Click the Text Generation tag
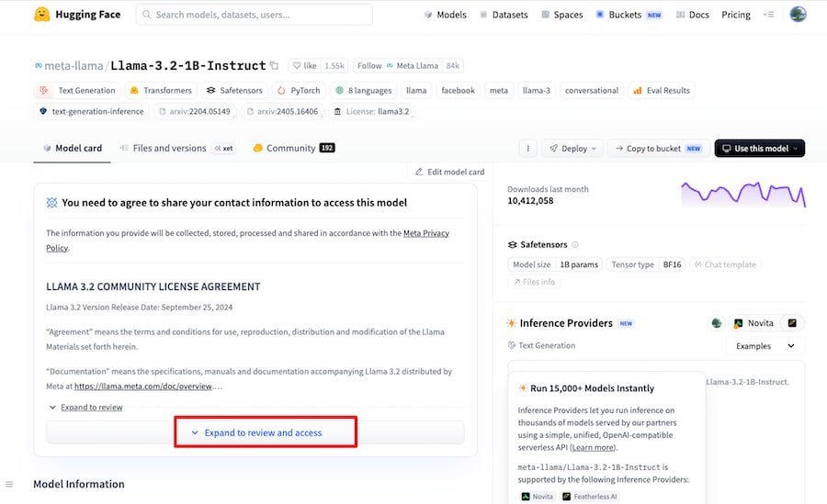This screenshot has height=504, width=827. [77, 90]
